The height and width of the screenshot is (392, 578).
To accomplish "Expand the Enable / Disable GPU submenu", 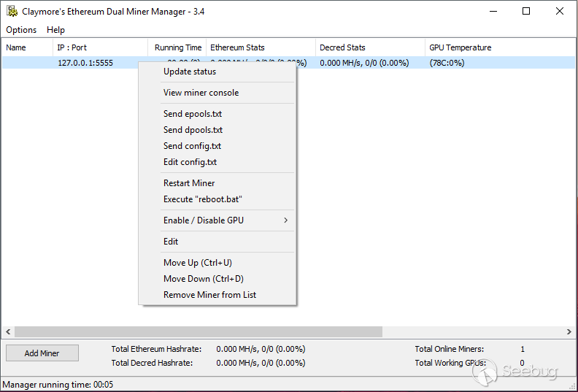I will click(x=217, y=220).
